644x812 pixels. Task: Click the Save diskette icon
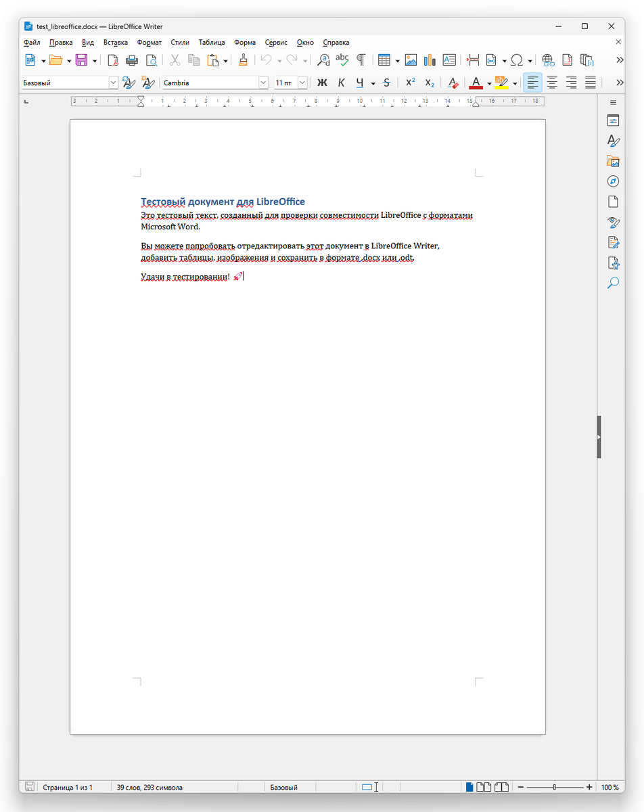pyautogui.click(x=81, y=60)
